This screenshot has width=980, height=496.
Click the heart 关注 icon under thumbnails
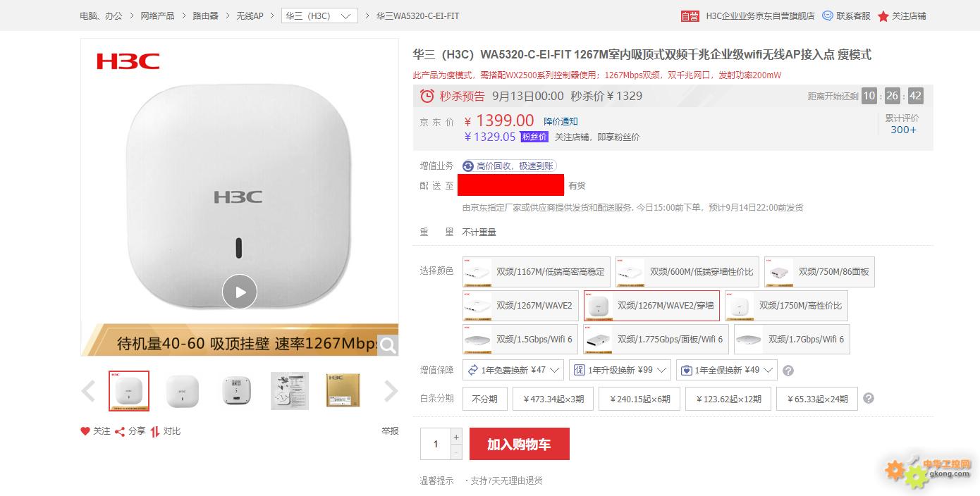(85, 431)
